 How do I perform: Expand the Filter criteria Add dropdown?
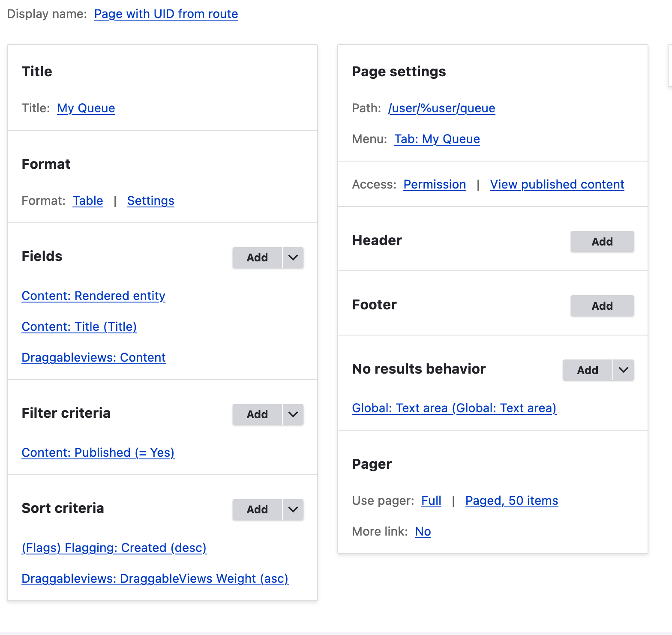[x=293, y=414]
